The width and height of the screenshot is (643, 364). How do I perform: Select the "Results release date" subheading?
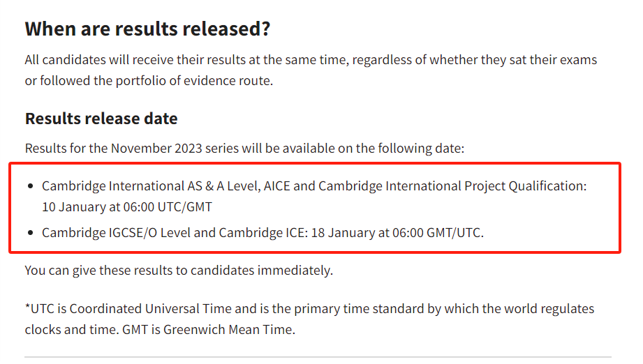[101, 119]
